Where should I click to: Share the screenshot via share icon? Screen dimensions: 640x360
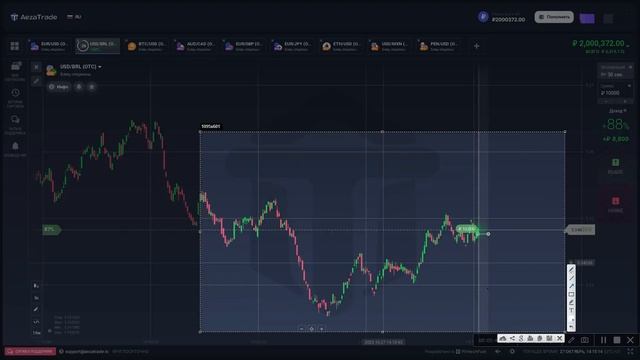pos(512,338)
